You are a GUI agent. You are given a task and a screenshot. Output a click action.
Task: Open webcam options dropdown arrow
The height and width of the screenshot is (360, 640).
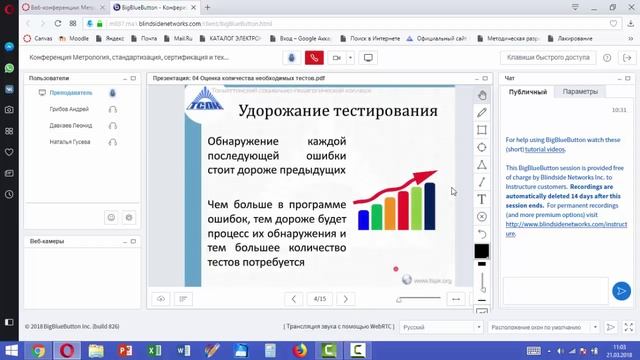click(x=350, y=58)
